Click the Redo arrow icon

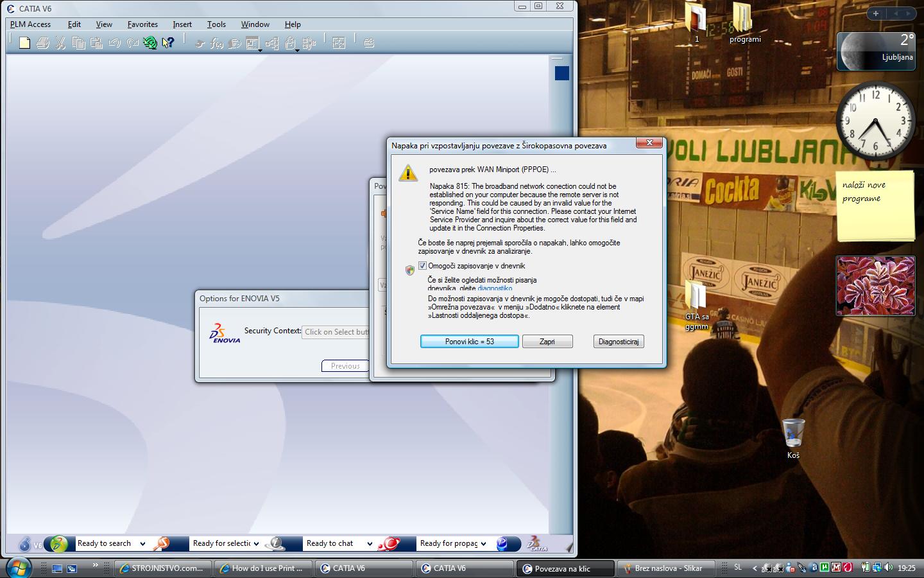point(133,43)
